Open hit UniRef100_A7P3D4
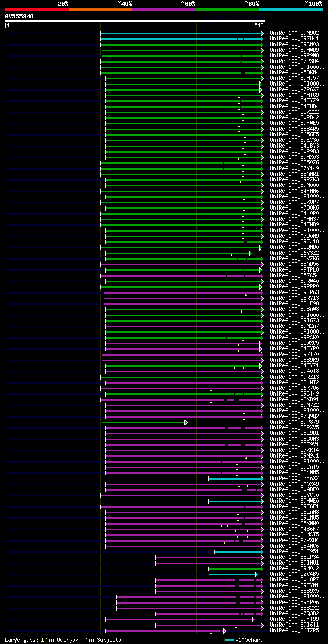The image size is (328, 644). pos(294,61)
